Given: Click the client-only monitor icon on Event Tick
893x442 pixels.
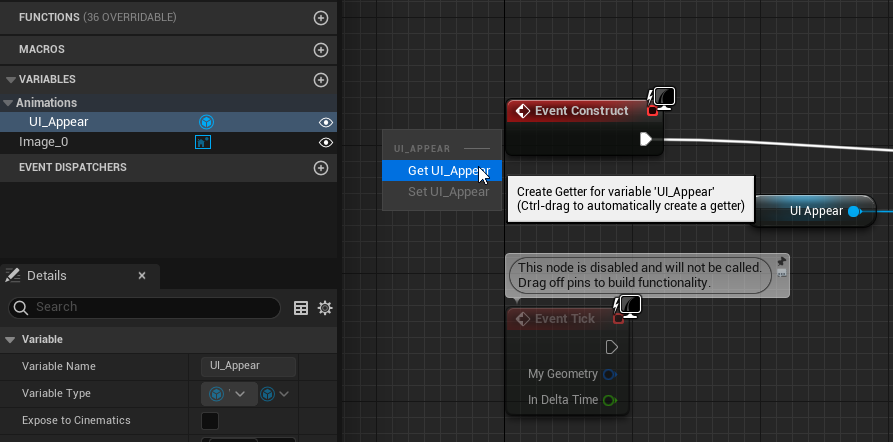Looking at the screenshot, I should pyautogui.click(x=630, y=306).
